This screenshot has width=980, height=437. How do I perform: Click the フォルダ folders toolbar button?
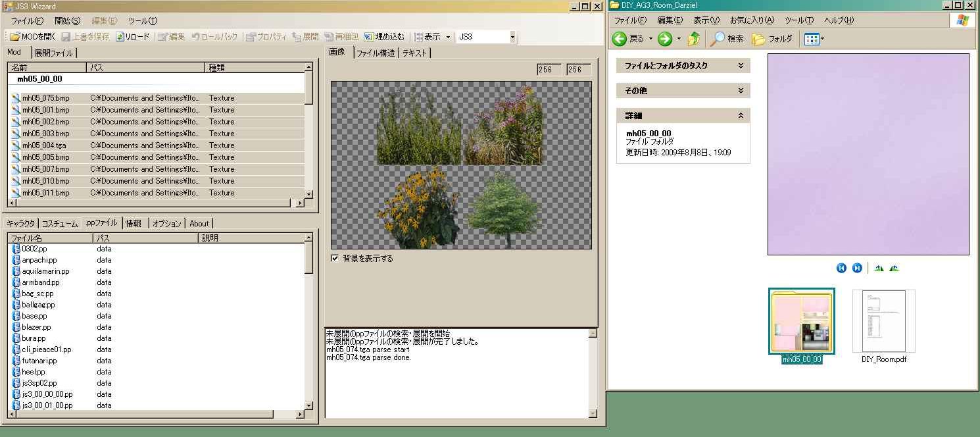[772, 39]
